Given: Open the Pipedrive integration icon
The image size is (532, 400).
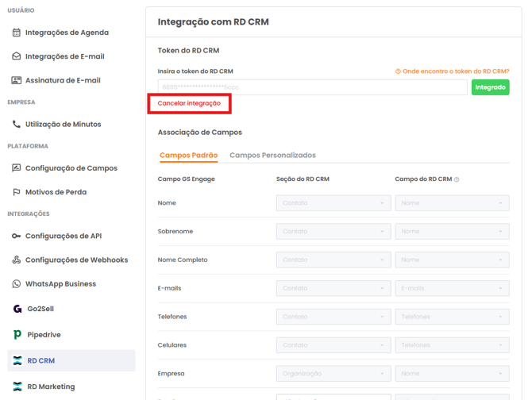Looking at the screenshot, I should click(x=17, y=335).
